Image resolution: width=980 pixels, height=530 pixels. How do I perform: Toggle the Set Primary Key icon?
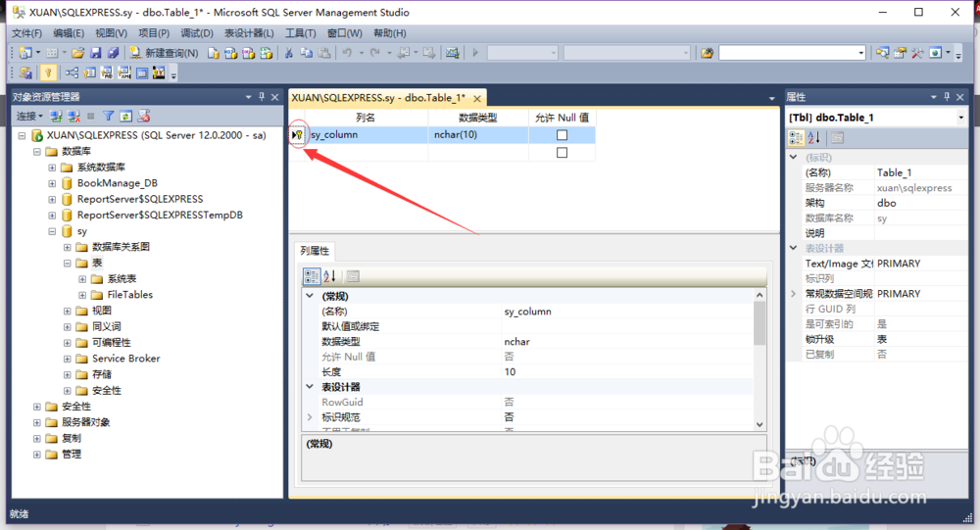pos(48,73)
